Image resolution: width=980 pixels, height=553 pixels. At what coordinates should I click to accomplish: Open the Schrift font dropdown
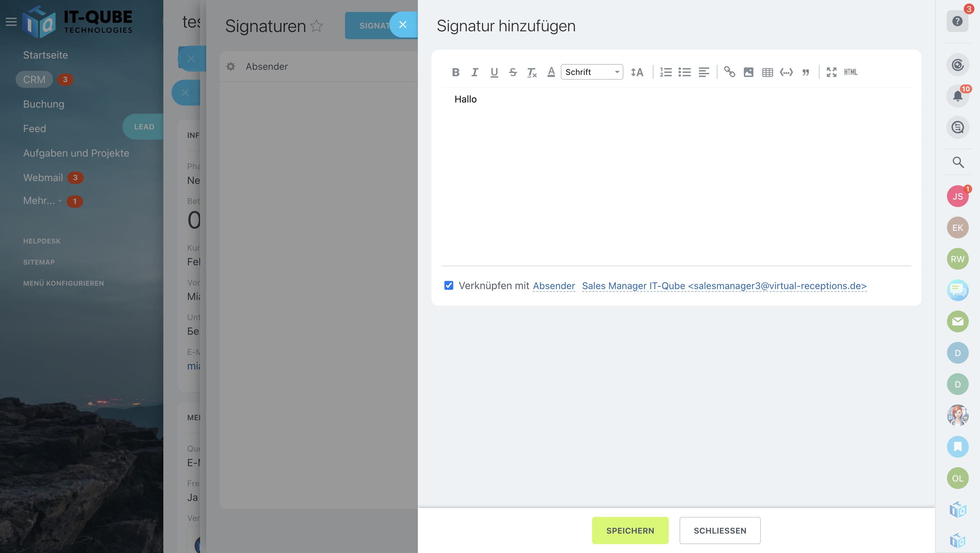click(x=592, y=72)
